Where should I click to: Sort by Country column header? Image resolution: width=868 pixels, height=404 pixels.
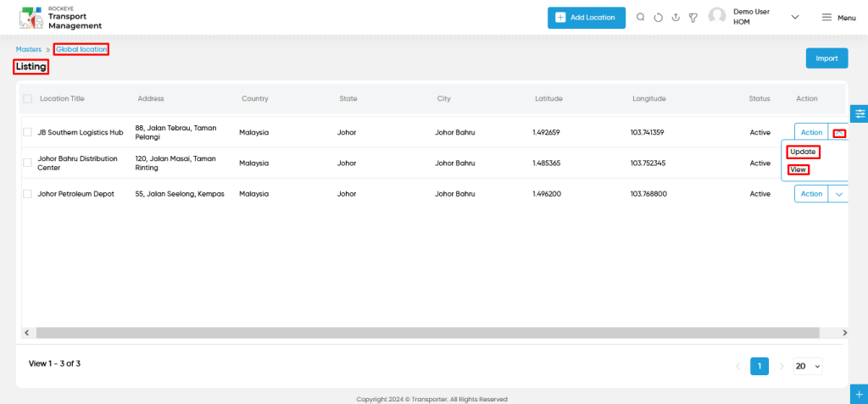point(254,98)
